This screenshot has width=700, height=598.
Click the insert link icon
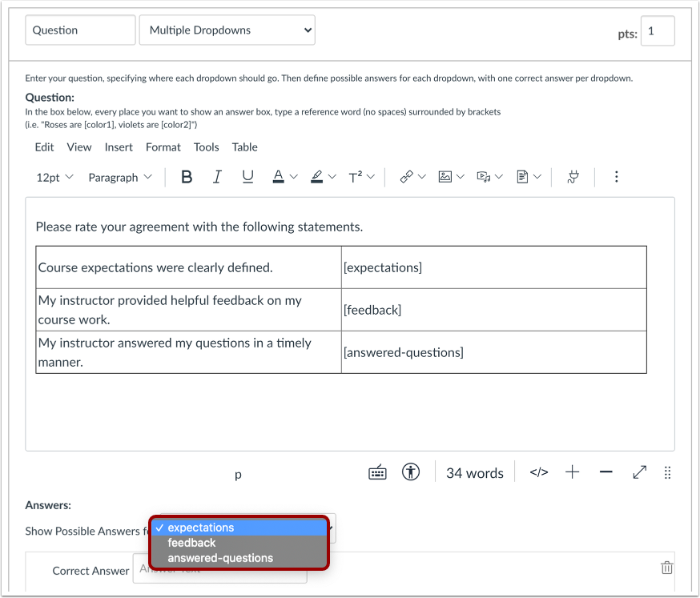click(x=406, y=177)
